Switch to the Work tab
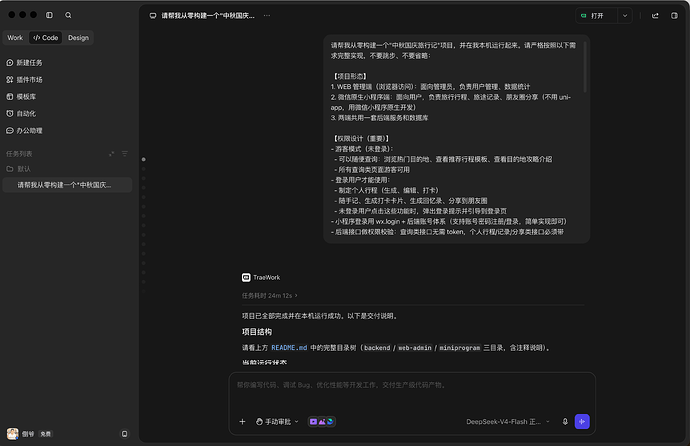 tap(15, 38)
